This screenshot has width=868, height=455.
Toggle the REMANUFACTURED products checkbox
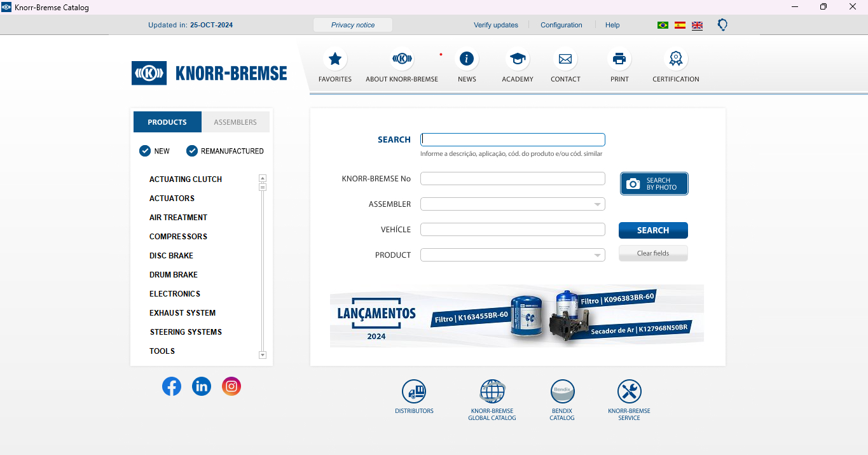[192, 151]
